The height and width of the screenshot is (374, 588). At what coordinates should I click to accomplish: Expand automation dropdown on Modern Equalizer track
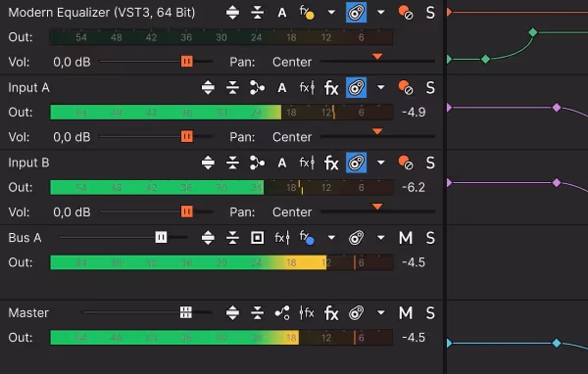(381, 13)
